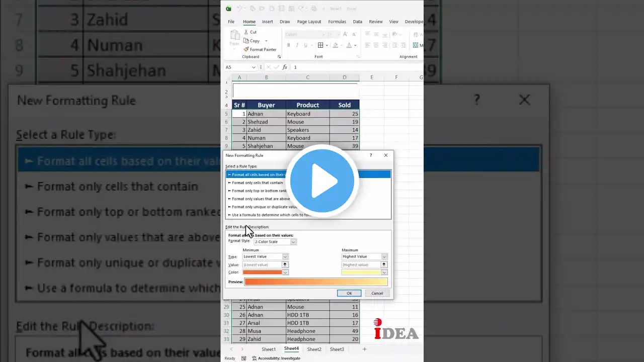This screenshot has width=644, height=362.
Task: Switch to the Draw ribbon tab
Action: (285, 22)
